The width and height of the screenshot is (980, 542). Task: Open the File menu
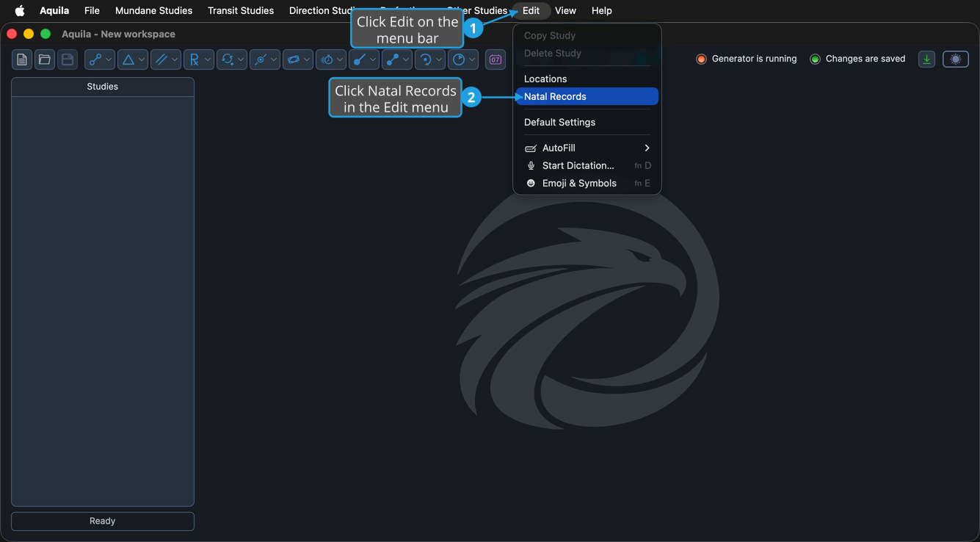click(x=92, y=10)
